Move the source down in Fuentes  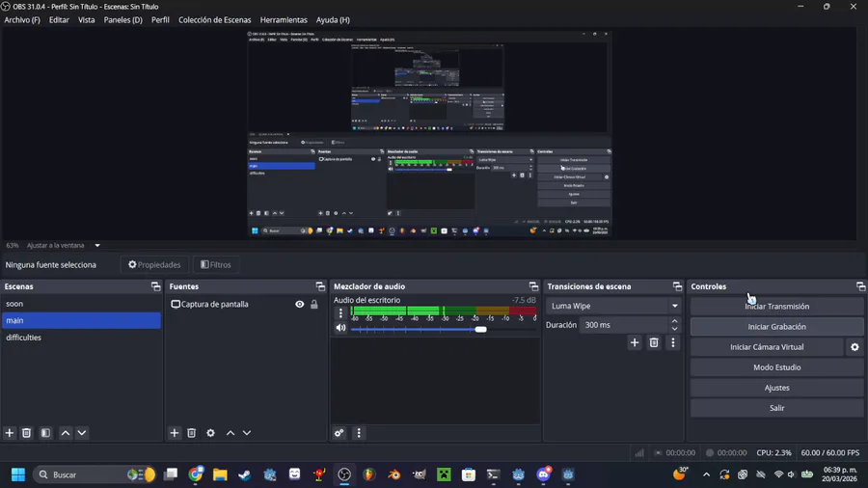(247, 433)
